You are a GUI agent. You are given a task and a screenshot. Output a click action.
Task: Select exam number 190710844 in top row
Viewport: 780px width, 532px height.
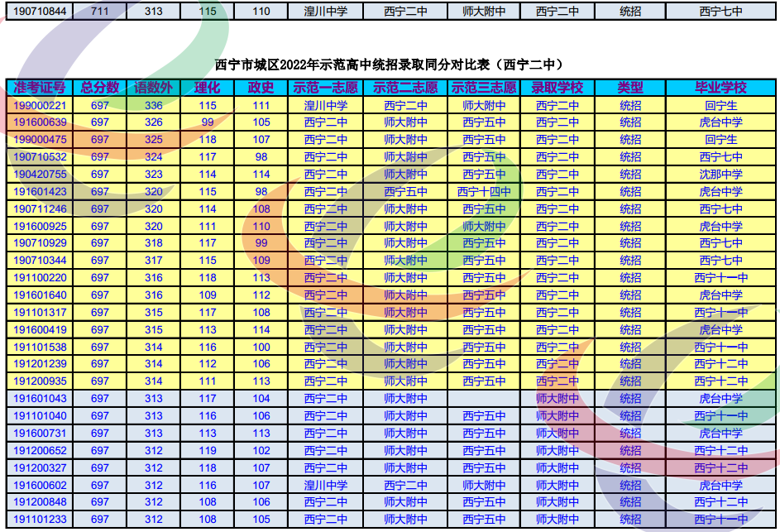(40, 12)
